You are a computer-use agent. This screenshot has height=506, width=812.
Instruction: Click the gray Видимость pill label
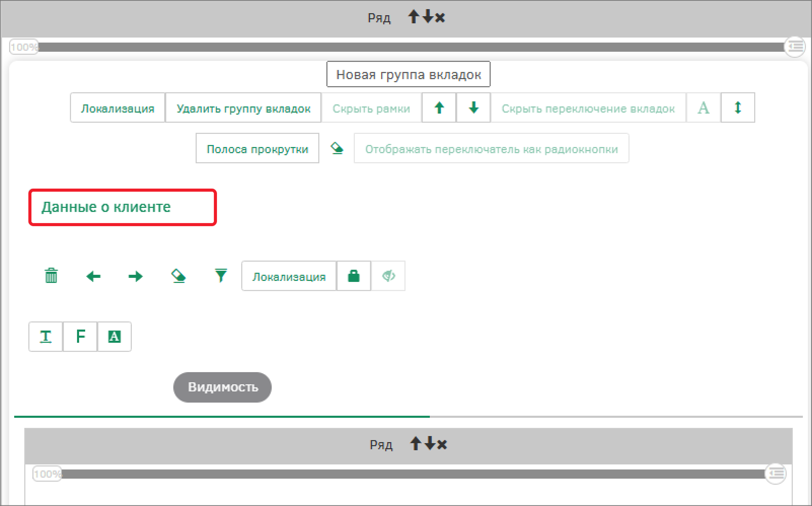coord(223,387)
